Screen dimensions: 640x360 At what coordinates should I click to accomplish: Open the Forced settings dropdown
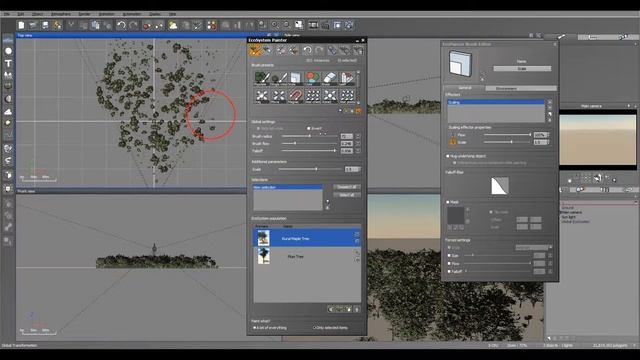533,248
